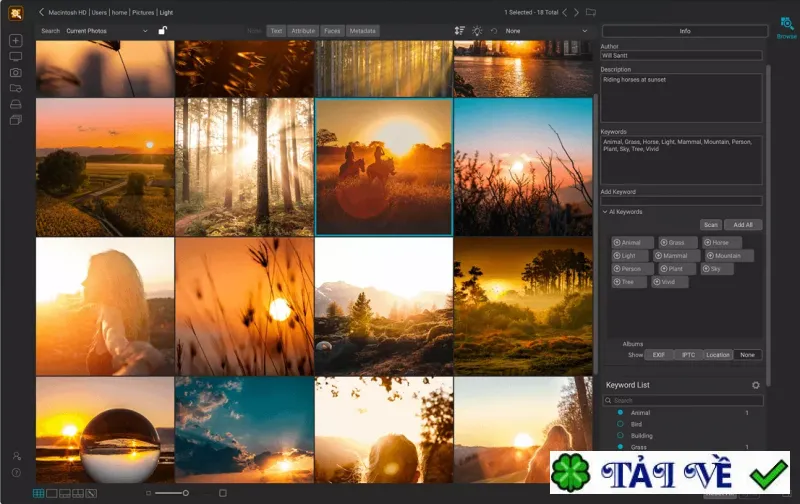Open the Current Photos search dropdown
The width and height of the screenshot is (800, 504).
coord(107,31)
